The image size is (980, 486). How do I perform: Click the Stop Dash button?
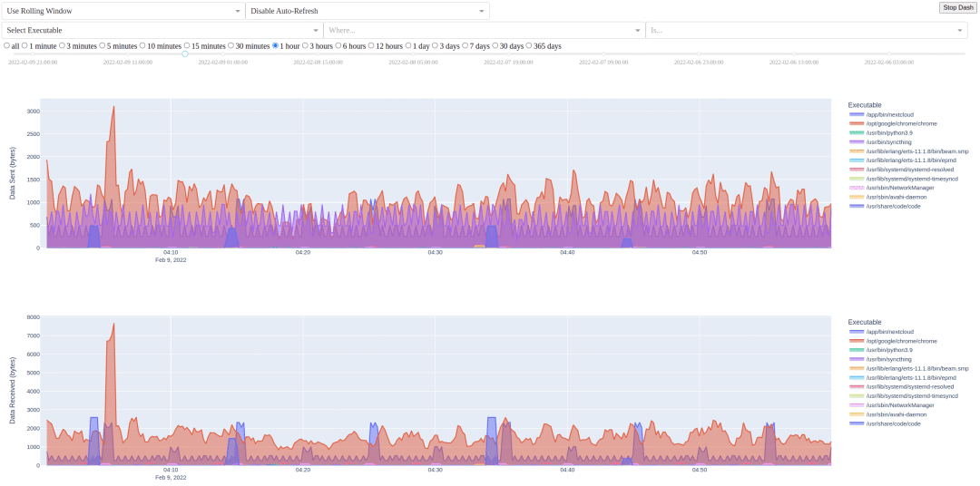(x=957, y=7)
